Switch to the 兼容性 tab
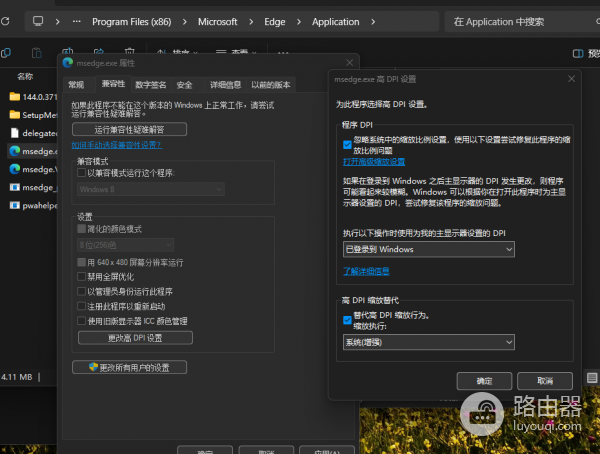This screenshot has height=454, width=600. click(113, 83)
